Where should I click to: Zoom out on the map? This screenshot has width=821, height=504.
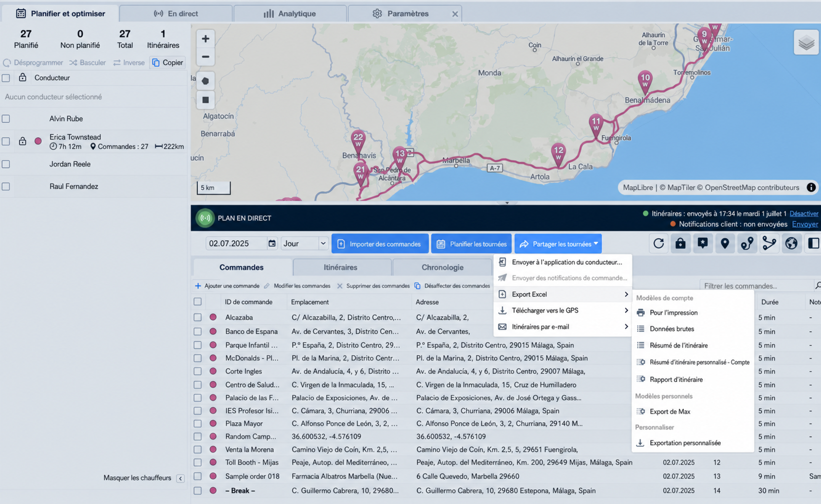(205, 57)
